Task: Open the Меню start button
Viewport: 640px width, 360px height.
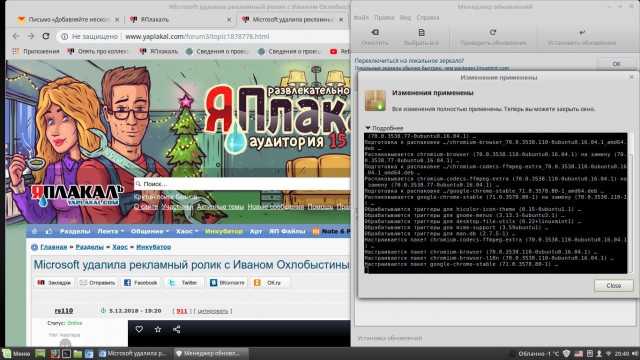Action: (x=16, y=353)
